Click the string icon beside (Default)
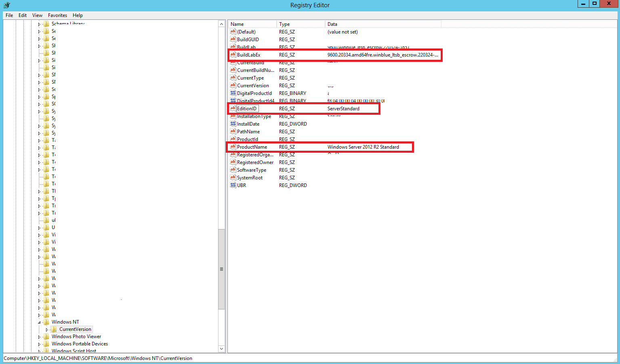The width and height of the screenshot is (620, 364). [x=233, y=32]
